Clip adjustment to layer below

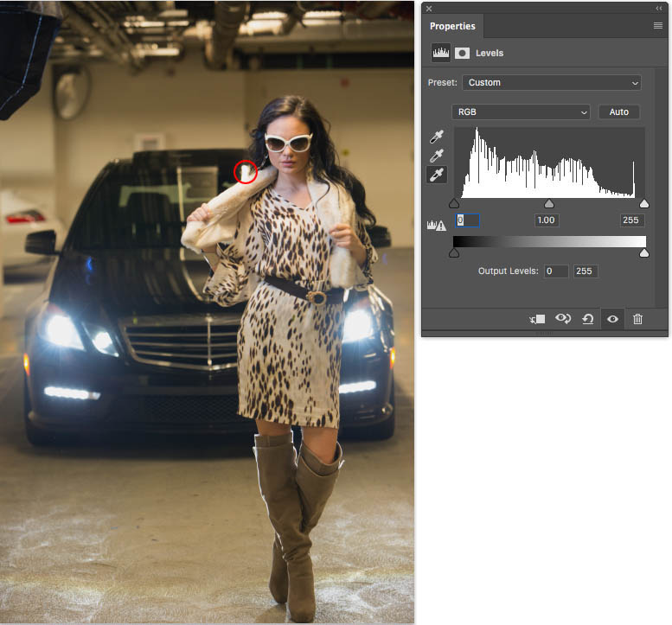(x=537, y=319)
